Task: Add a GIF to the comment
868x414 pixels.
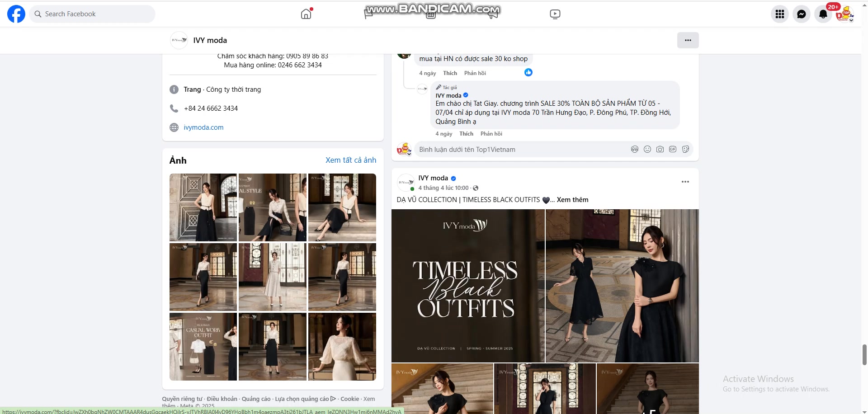Action: coord(673,149)
